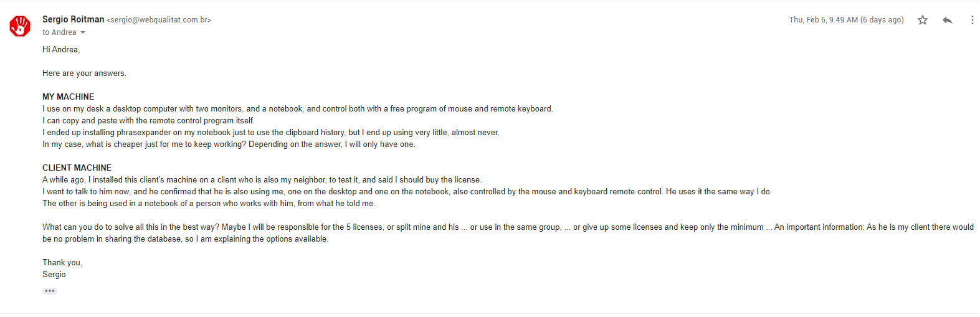Click the line starting "I use on my desk"
Image resolution: width=980 pixels, height=317 pixels.
(x=297, y=108)
